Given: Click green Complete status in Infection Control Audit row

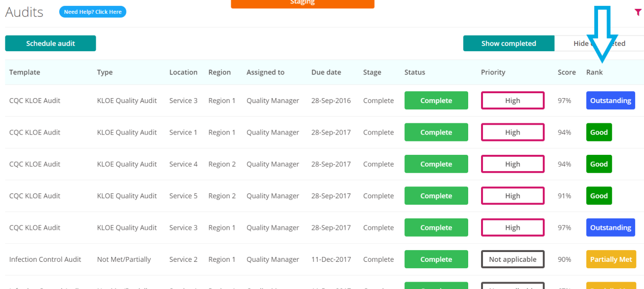Looking at the screenshot, I should tap(436, 259).
